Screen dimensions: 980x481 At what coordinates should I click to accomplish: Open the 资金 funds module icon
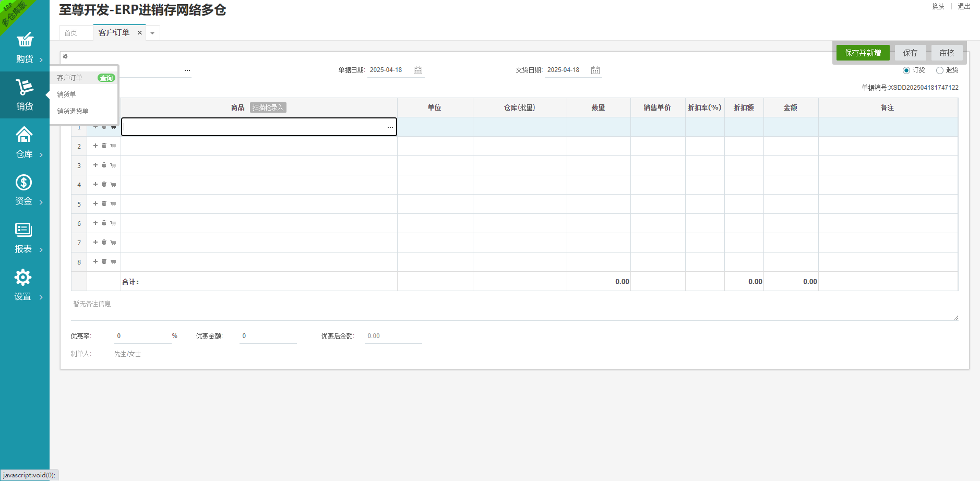(x=23, y=182)
